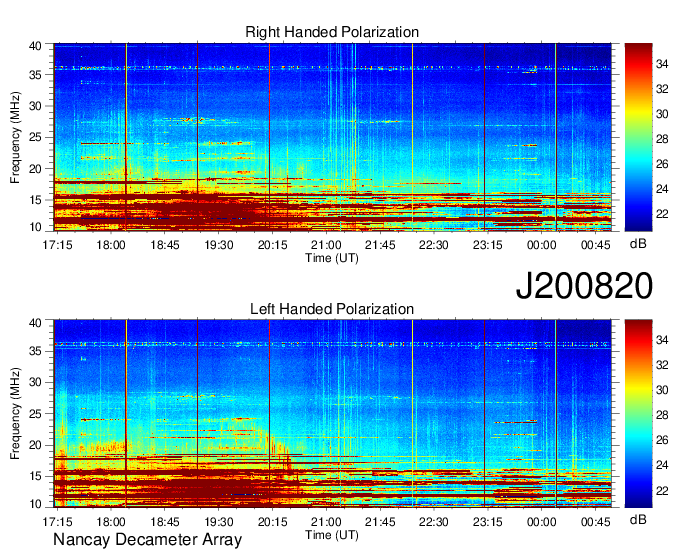
Task: Click the 'Left Handed Polarization' title
Action: (332, 309)
